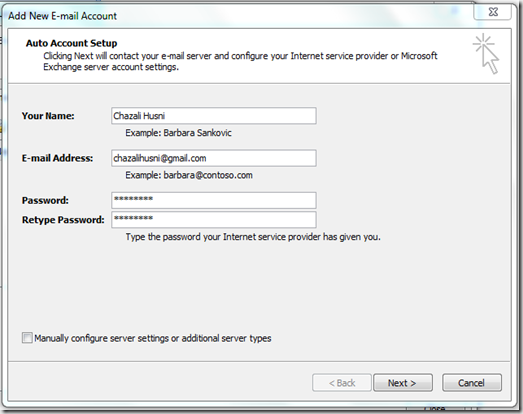Click the Your Name label

coord(48,116)
